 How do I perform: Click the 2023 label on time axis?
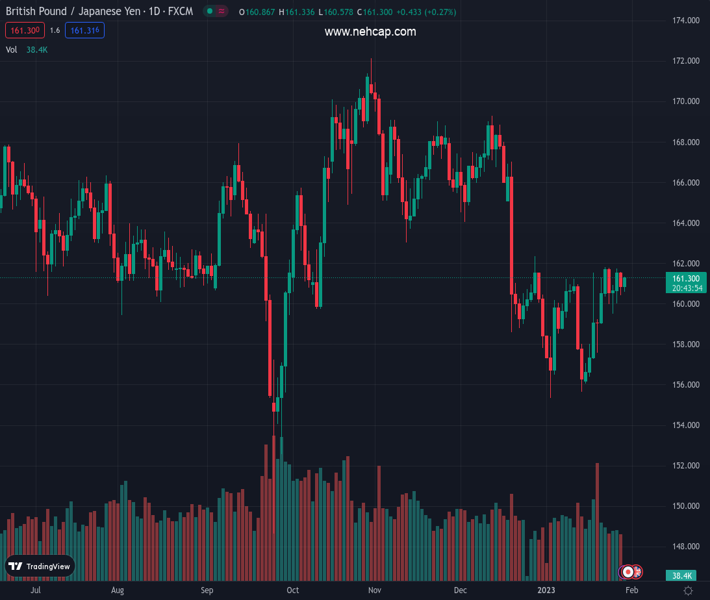click(x=546, y=591)
